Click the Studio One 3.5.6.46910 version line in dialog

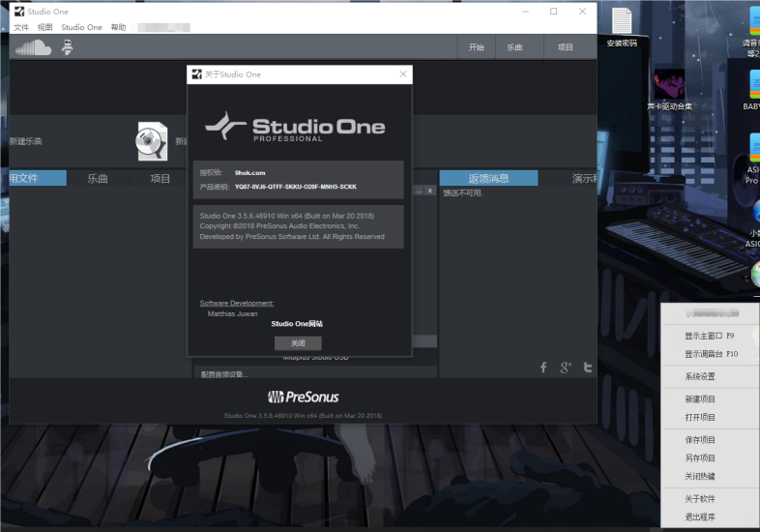tap(287, 216)
